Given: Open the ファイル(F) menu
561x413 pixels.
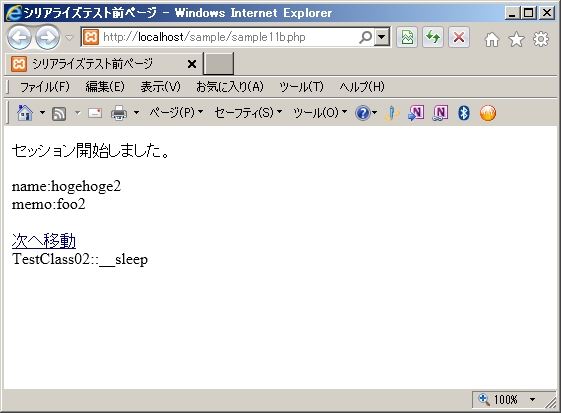Looking at the screenshot, I should tap(45, 87).
